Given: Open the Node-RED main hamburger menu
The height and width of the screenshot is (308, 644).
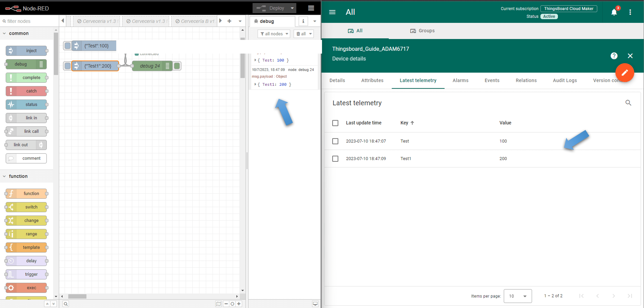Looking at the screenshot, I should tap(311, 8).
